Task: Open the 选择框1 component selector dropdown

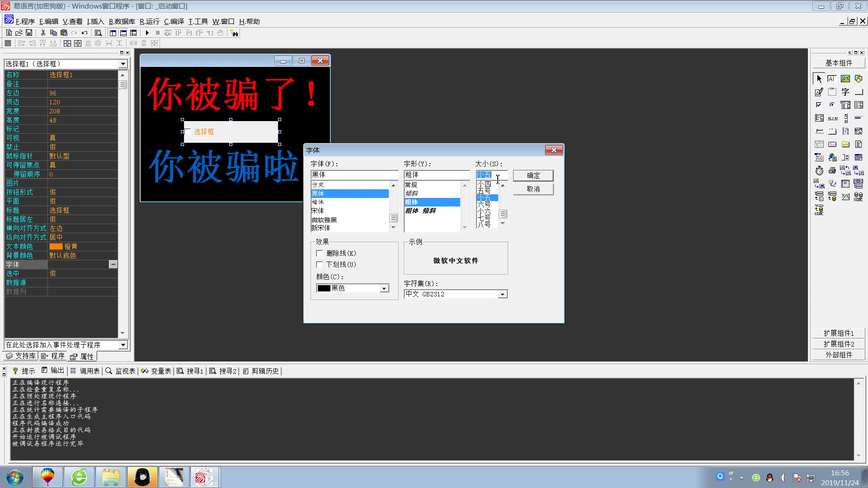Action: click(x=123, y=64)
